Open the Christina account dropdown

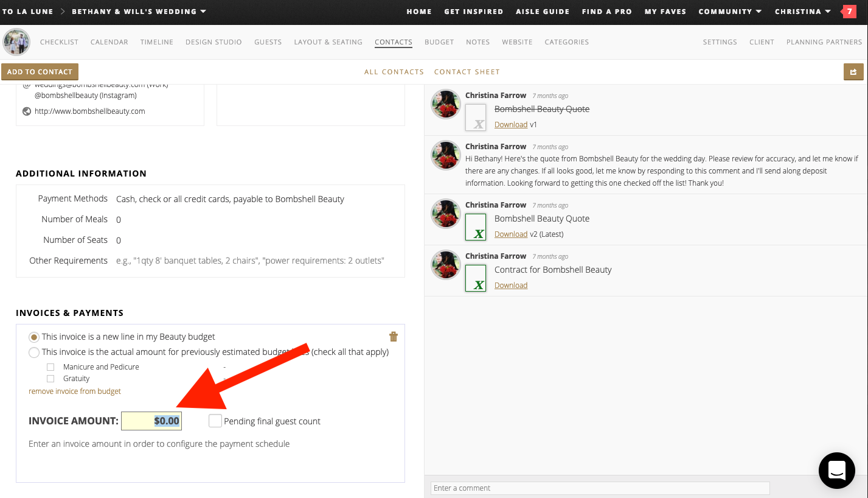(x=803, y=12)
